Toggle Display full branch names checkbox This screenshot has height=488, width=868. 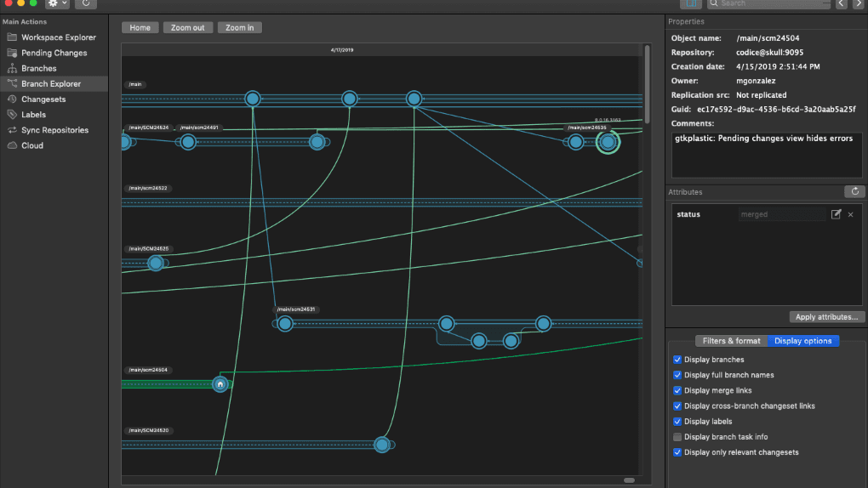coord(677,375)
